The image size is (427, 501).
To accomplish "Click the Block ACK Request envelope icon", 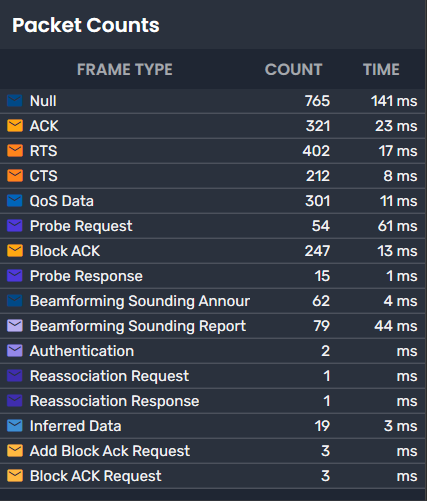I will pos(15,476).
